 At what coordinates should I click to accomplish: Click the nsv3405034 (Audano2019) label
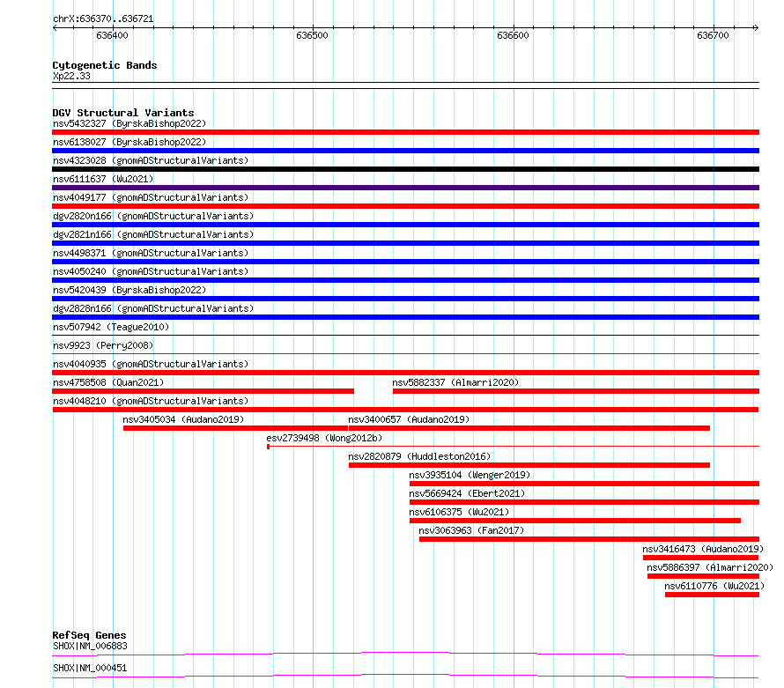(183, 419)
